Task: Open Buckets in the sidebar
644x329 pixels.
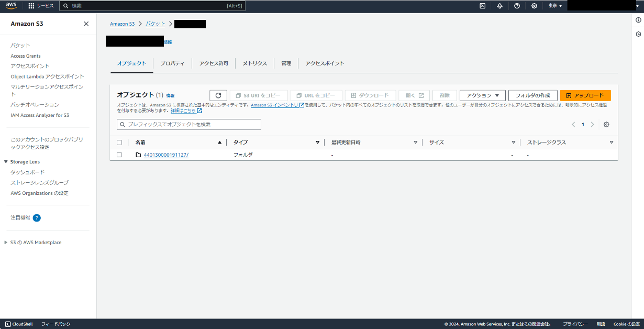Action: pyautogui.click(x=20, y=46)
